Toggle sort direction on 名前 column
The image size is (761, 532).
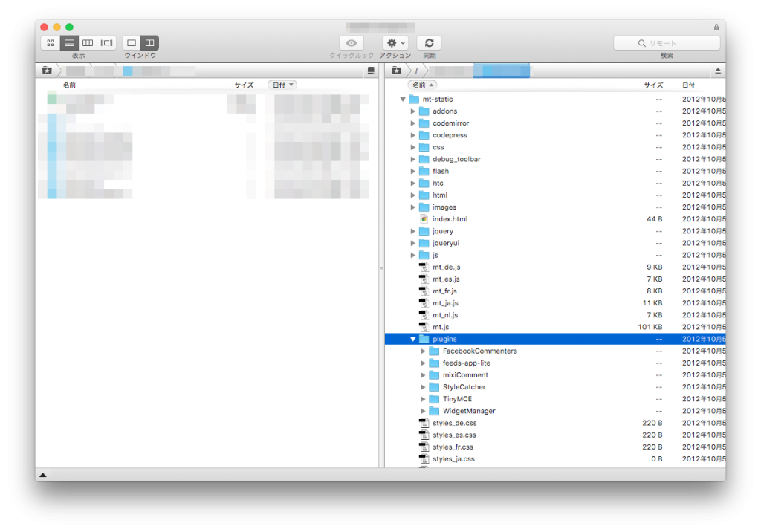click(421, 85)
